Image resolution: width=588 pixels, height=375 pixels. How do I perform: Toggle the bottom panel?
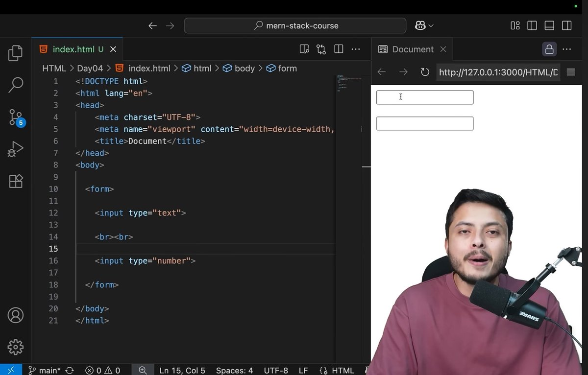549,25
